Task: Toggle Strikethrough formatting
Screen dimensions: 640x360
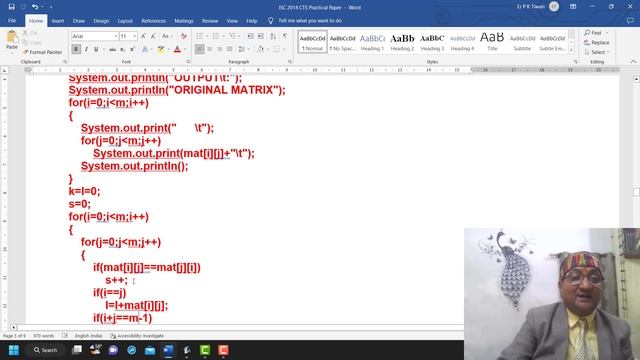Action: coord(113,49)
